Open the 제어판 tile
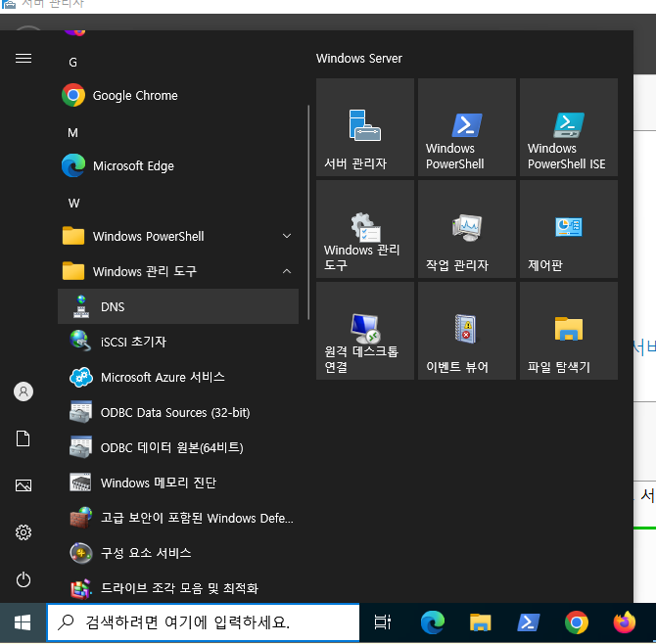 pyautogui.click(x=569, y=229)
